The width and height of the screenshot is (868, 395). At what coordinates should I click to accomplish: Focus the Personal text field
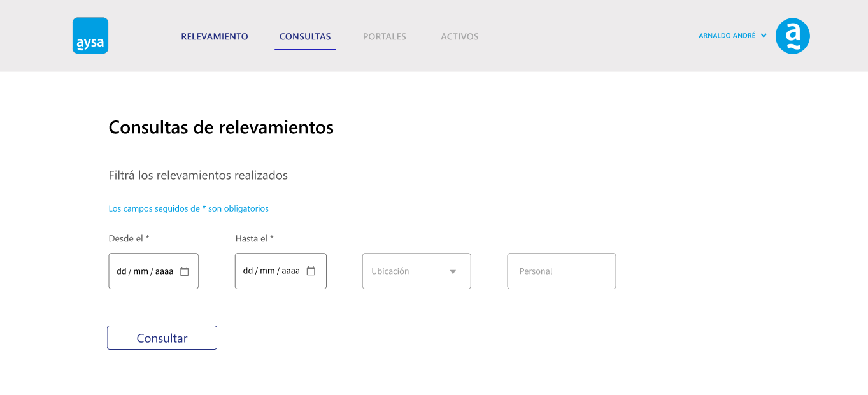(561, 271)
